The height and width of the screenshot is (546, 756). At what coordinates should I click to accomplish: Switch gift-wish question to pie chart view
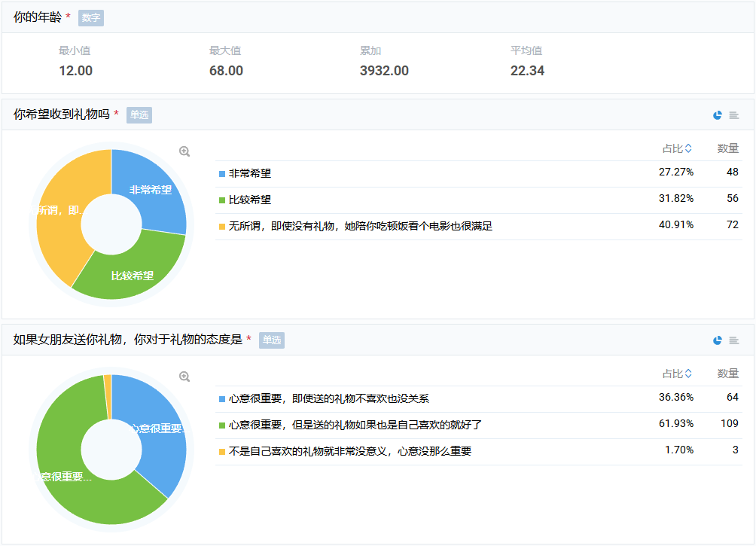click(718, 114)
